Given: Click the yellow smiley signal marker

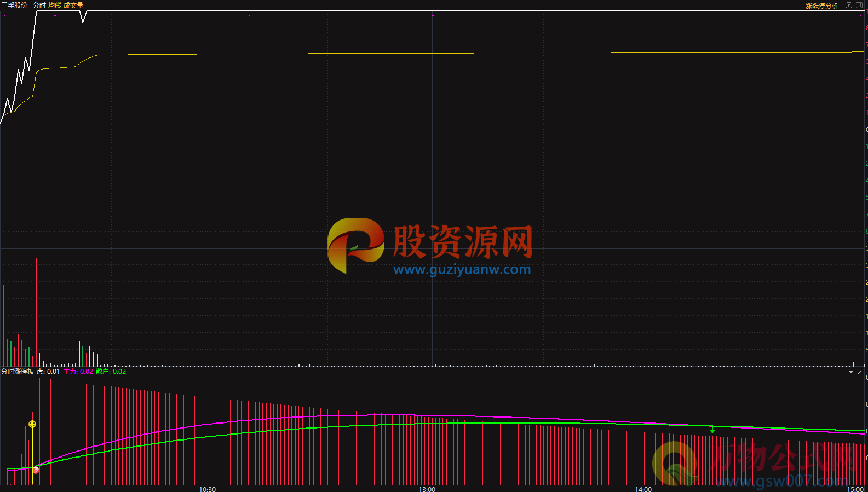Looking at the screenshot, I should 32,424.
